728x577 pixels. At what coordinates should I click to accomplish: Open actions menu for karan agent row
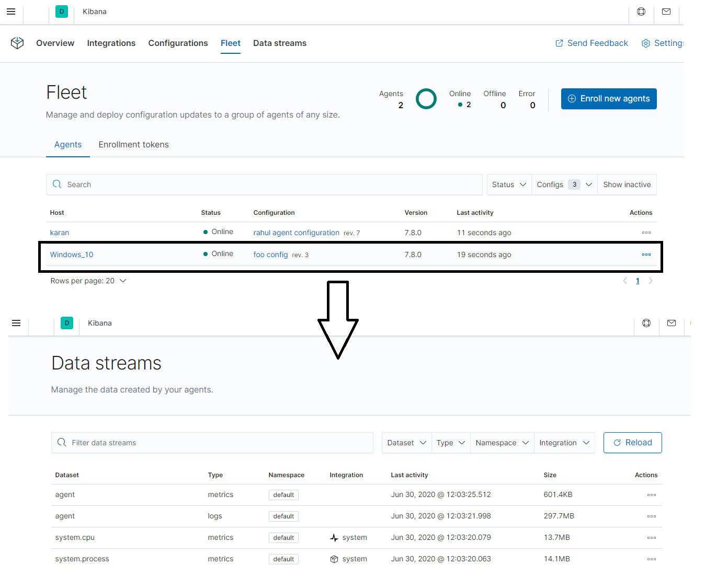[x=646, y=233]
